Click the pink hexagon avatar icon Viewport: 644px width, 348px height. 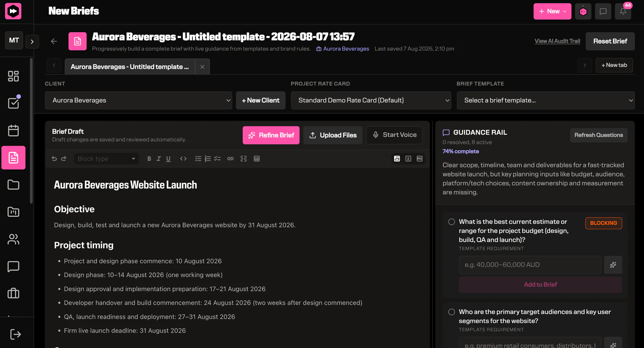[x=583, y=11]
